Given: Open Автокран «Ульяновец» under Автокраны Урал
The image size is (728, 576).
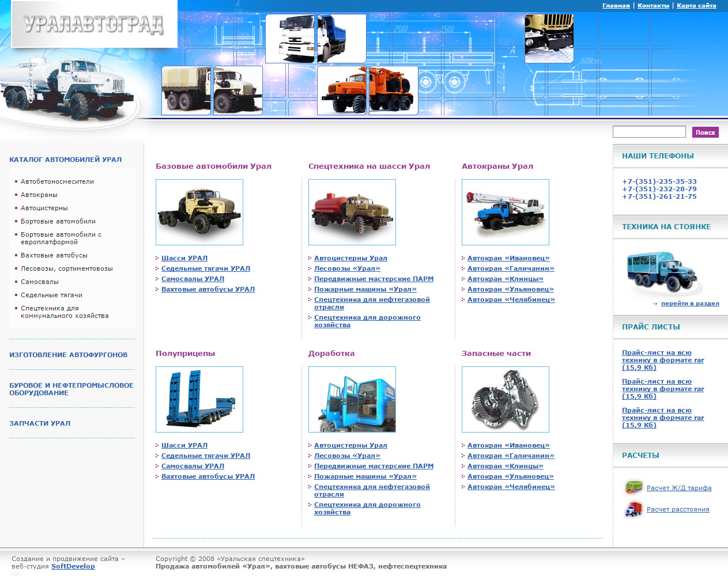Looking at the screenshot, I should pyautogui.click(x=511, y=289).
